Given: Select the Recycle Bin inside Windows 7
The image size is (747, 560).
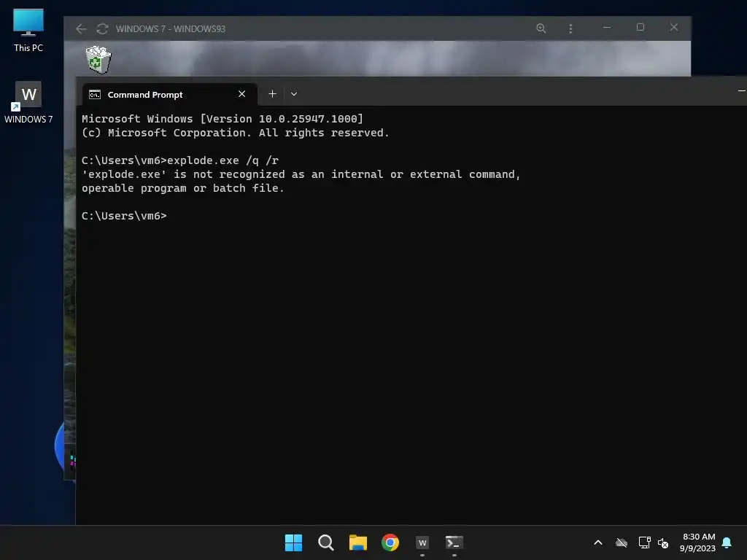Looking at the screenshot, I should pos(98,60).
